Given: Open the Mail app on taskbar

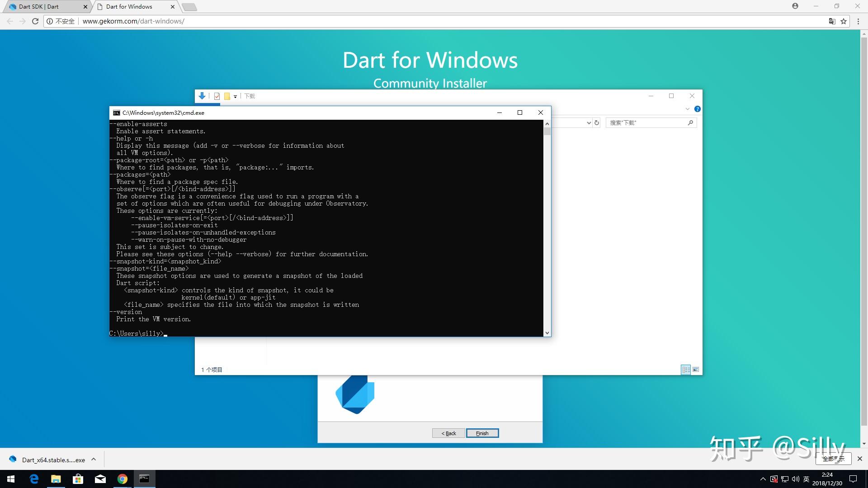Looking at the screenshot, I should tap(100, 479).
